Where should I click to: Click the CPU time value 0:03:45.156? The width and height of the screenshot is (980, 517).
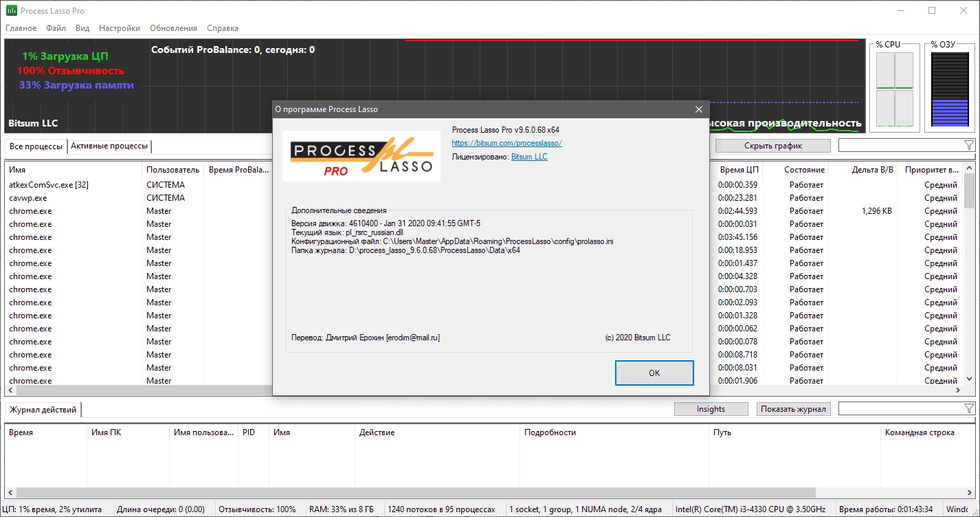coord(737,237)
